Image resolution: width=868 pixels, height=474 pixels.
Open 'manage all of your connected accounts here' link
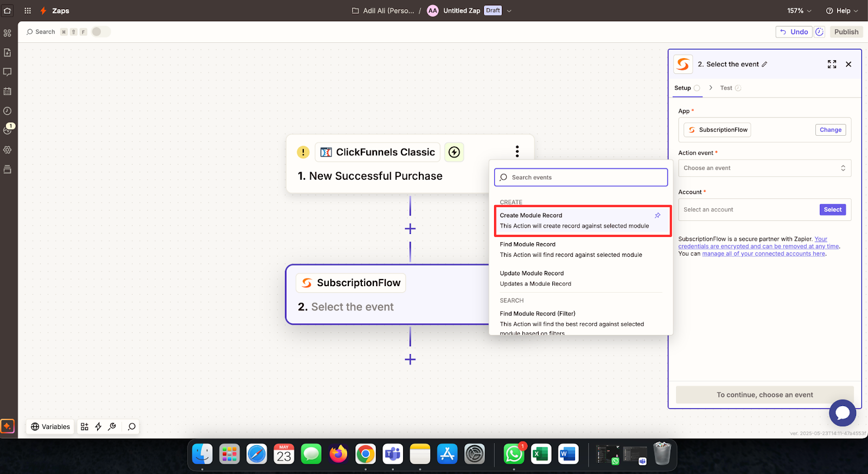pyautogui.click(x=763, y=254)
